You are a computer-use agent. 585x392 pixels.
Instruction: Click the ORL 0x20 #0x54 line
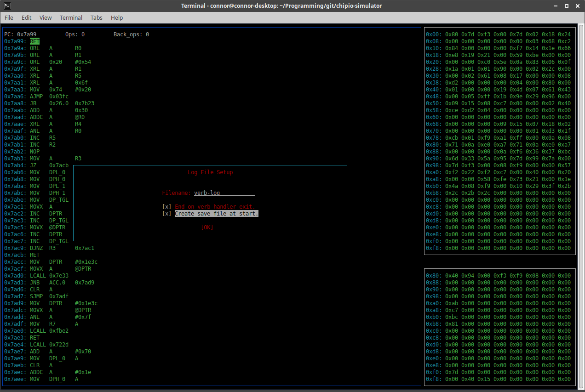point(48,62)
